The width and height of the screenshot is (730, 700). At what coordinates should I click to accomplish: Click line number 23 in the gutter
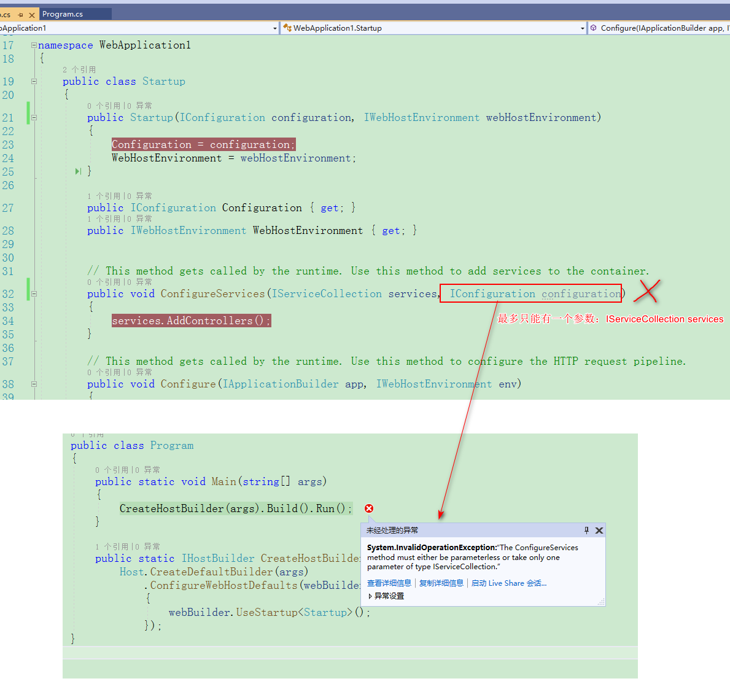point(9,144)
